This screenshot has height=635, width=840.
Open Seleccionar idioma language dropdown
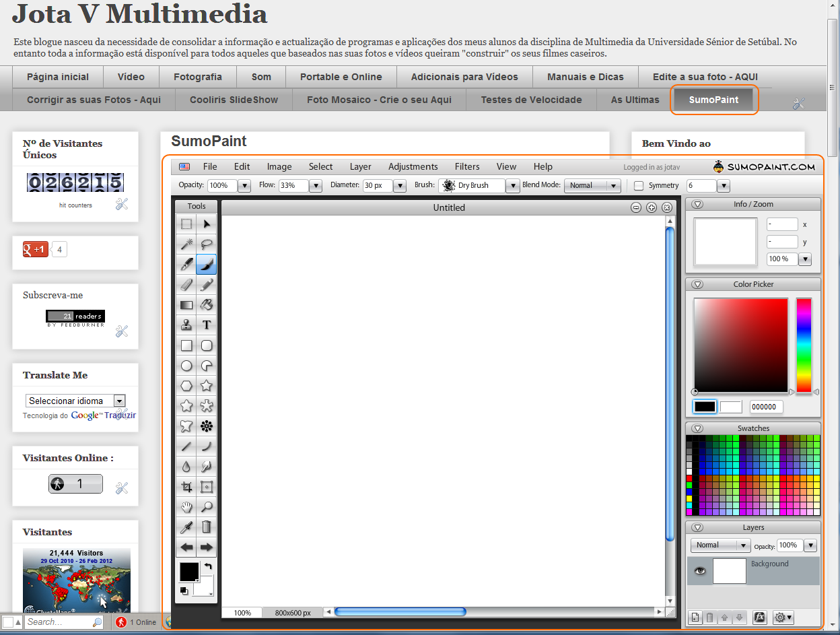click(75, 401)
